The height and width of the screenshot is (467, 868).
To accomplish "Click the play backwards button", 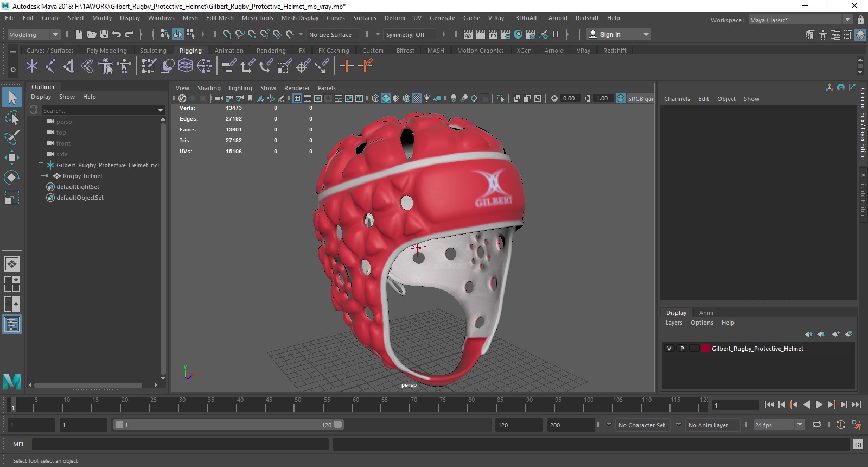I will (807, 405).
